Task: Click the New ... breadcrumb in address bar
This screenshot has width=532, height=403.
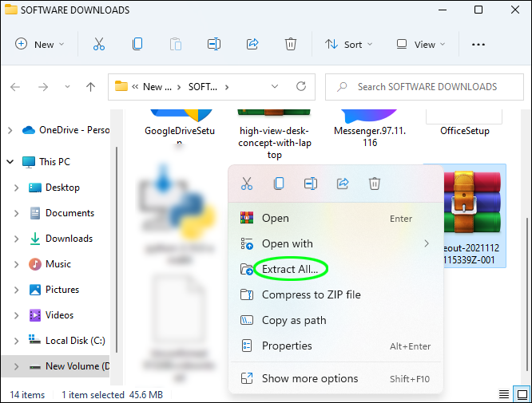Action: pyautogui.click(x=157, y=87)
